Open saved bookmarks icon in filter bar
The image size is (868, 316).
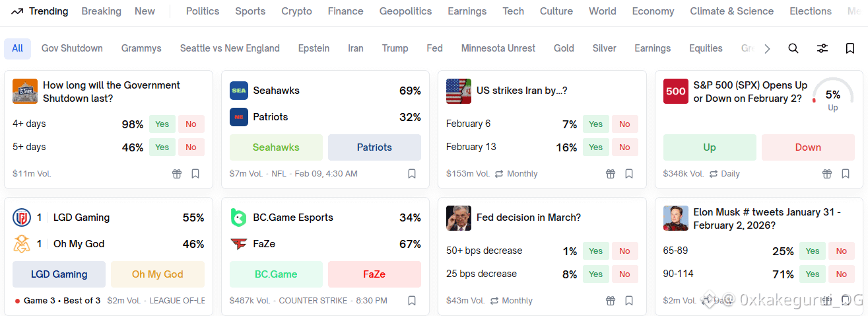[850, 48]
